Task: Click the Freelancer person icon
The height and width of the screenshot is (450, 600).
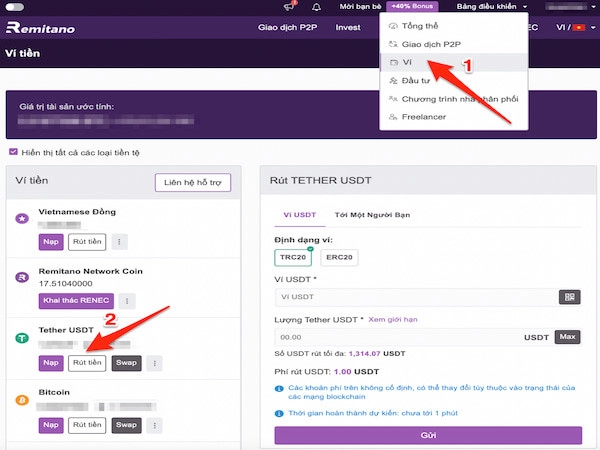Action: coord(393,117)
